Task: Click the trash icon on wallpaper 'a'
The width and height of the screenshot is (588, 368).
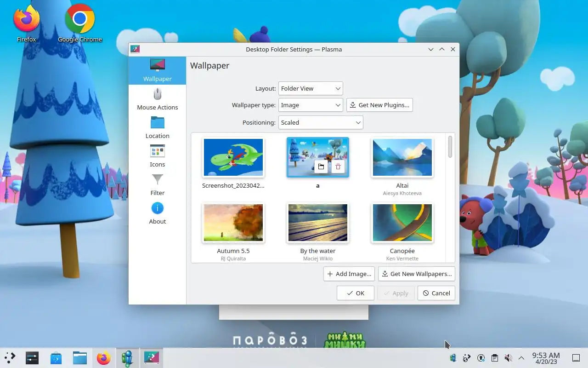Action: (x=338, y=167)
